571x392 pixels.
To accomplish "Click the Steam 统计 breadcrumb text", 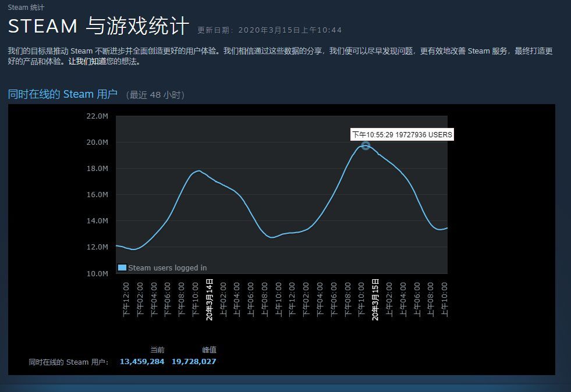I will coord(26,8).
